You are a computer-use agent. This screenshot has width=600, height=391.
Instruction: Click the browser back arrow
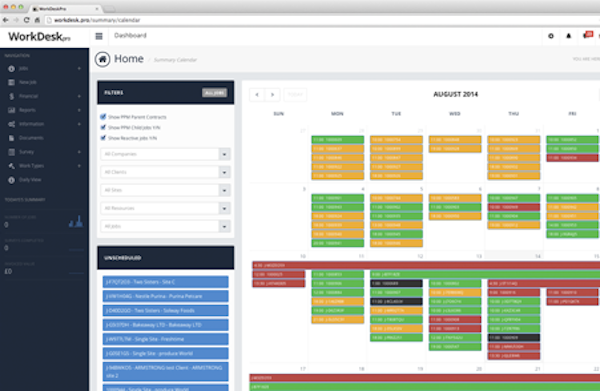6,20
